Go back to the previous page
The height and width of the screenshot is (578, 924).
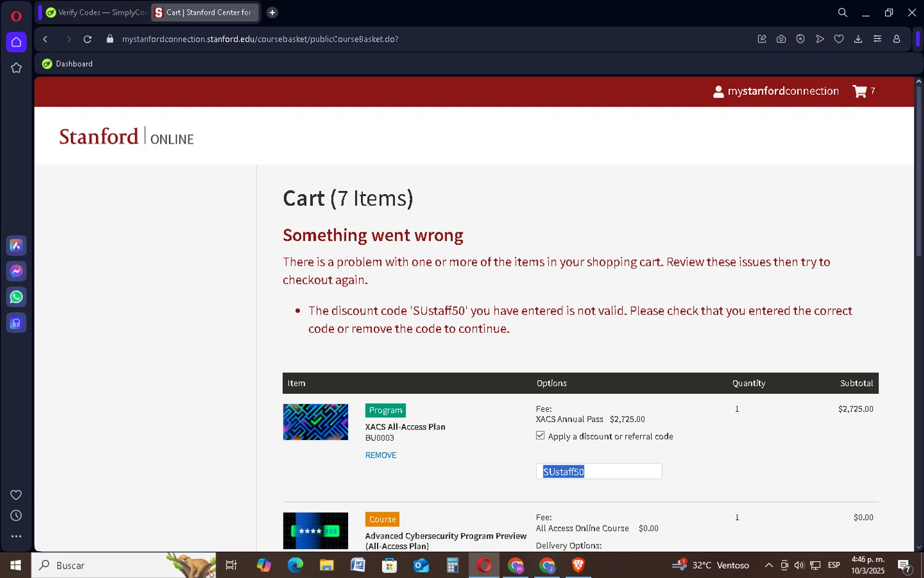click(x=46, y=39)
